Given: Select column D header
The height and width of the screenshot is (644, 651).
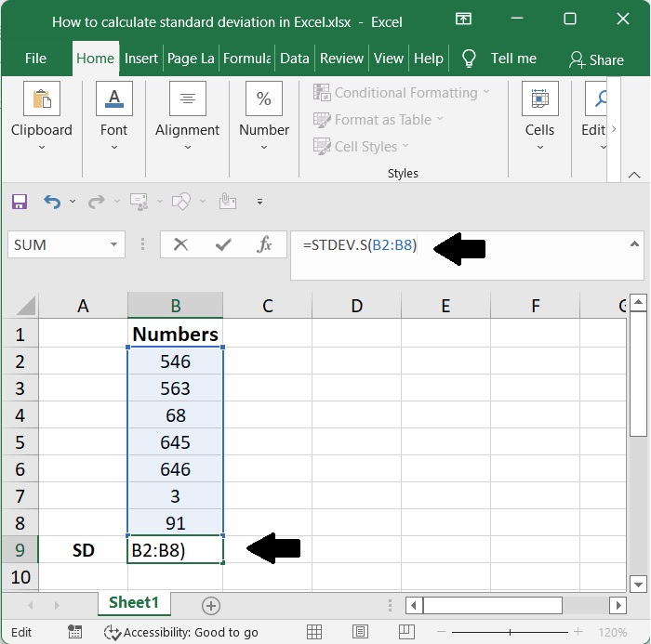Looking at the screenshot, I should click(x=356, y=306).
